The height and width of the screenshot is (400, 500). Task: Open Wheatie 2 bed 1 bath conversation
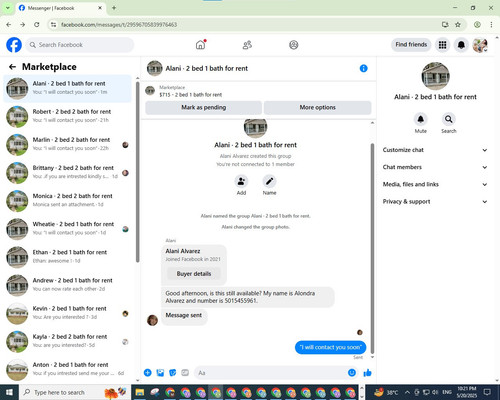(x=68, y=228)
